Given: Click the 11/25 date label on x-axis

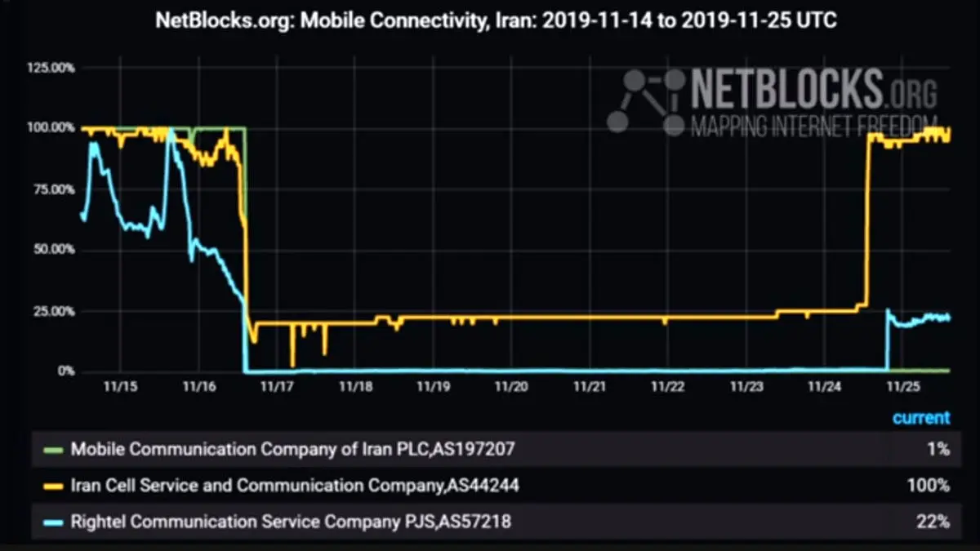Looking at the screenshot, I should [x=903, y=384].
